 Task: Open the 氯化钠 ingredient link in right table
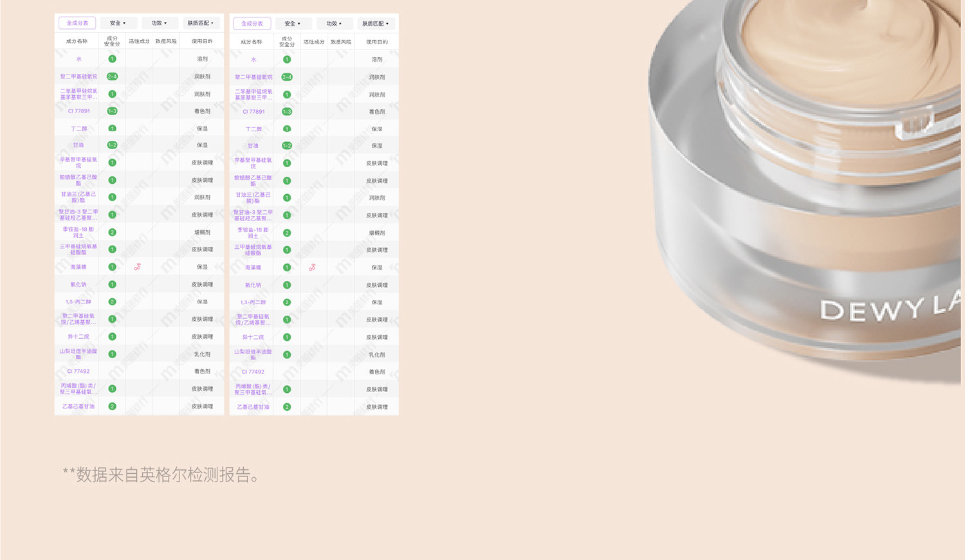tap(253, 285)
